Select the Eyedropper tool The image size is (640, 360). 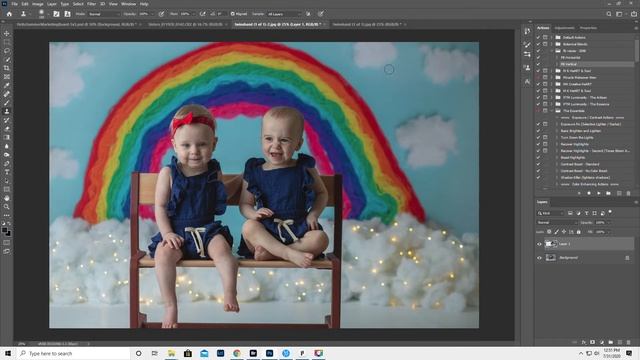point(7,85)
